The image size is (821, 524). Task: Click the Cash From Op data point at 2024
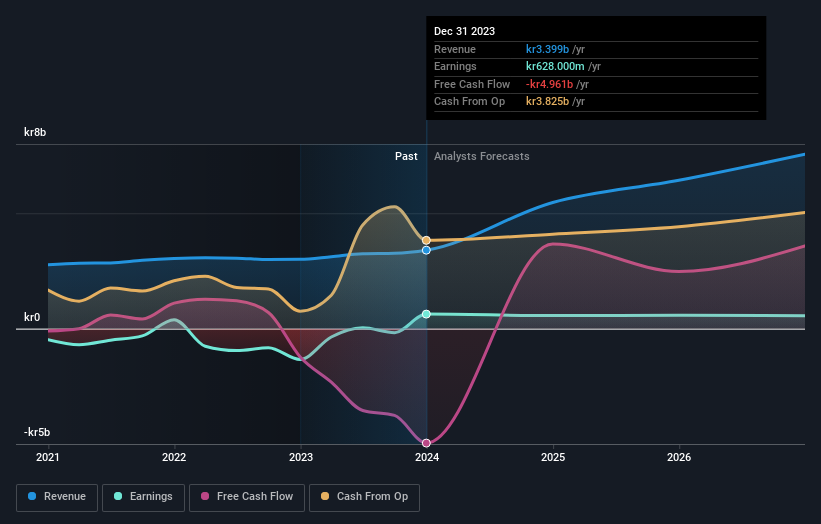[426, 240]
